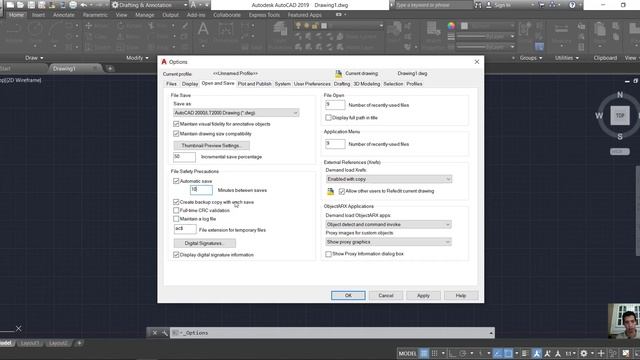Select the Layout1 tab at bottom
This screenshot has height=360, width=640.
click(30, 343)
